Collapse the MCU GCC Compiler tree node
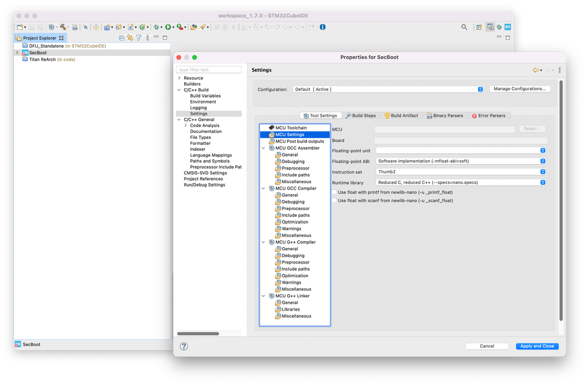Image resolution: width=588 pixels, height=386 pixels. [x=263, y=188]
